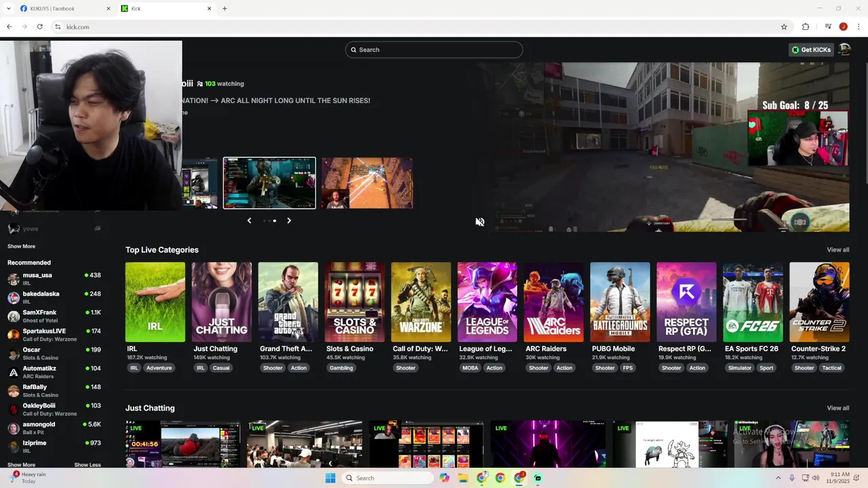Open asmongold recommended channel
The width and height of the screenshot is (868, 488).
54,428
